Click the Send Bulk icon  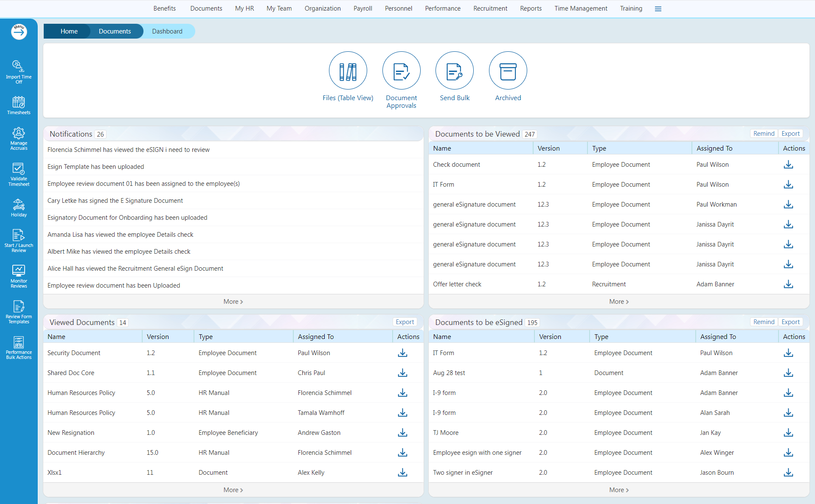click(x=454, y=70)
